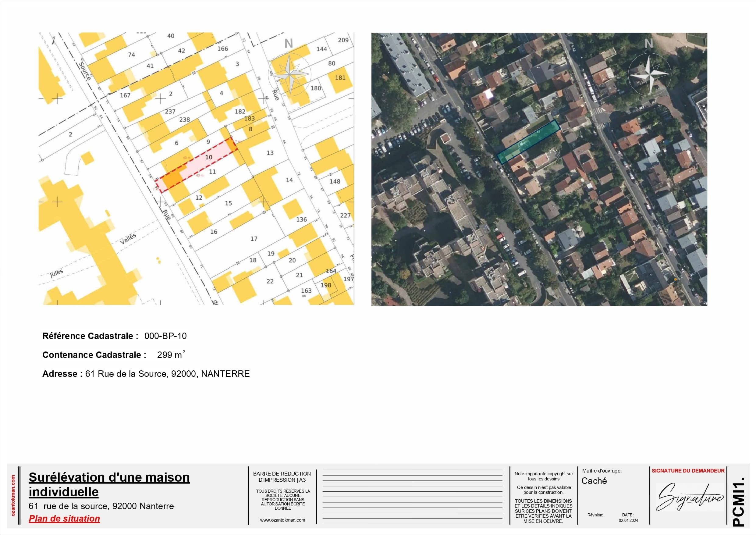Click the compass rose on the cadastral map

pyautogui.click(x=289, y=74)
